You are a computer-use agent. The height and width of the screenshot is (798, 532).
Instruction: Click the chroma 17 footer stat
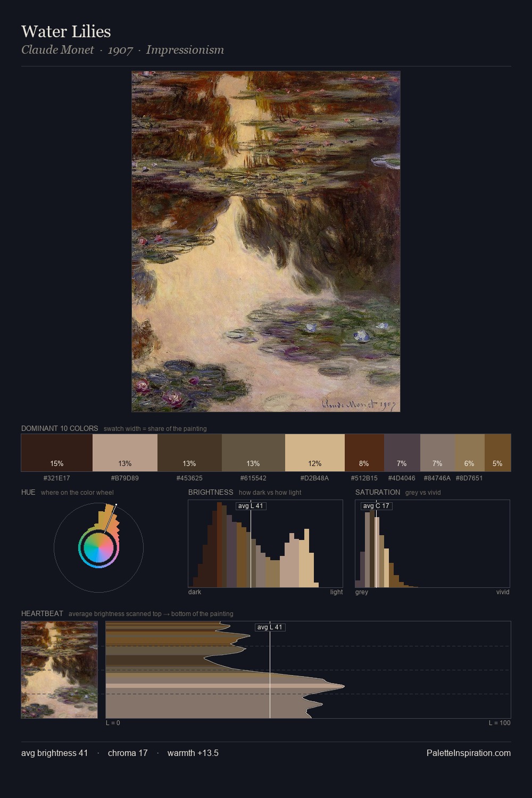pos(128,753)
